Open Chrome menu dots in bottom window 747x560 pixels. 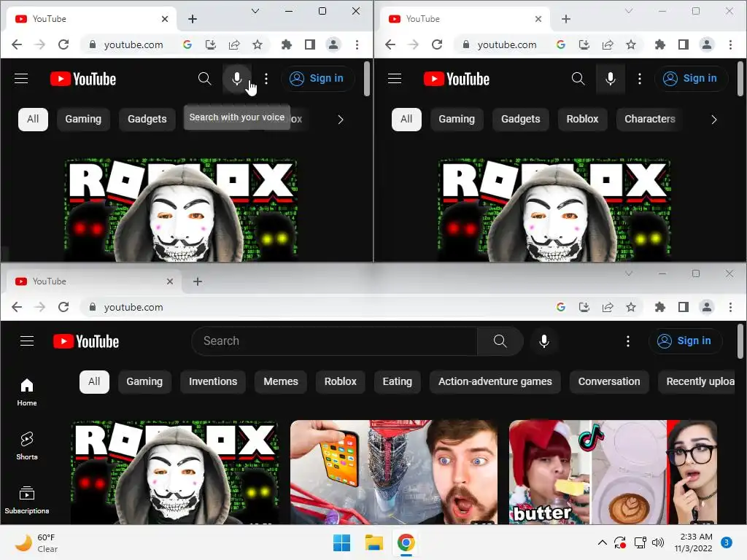(730, 307)
